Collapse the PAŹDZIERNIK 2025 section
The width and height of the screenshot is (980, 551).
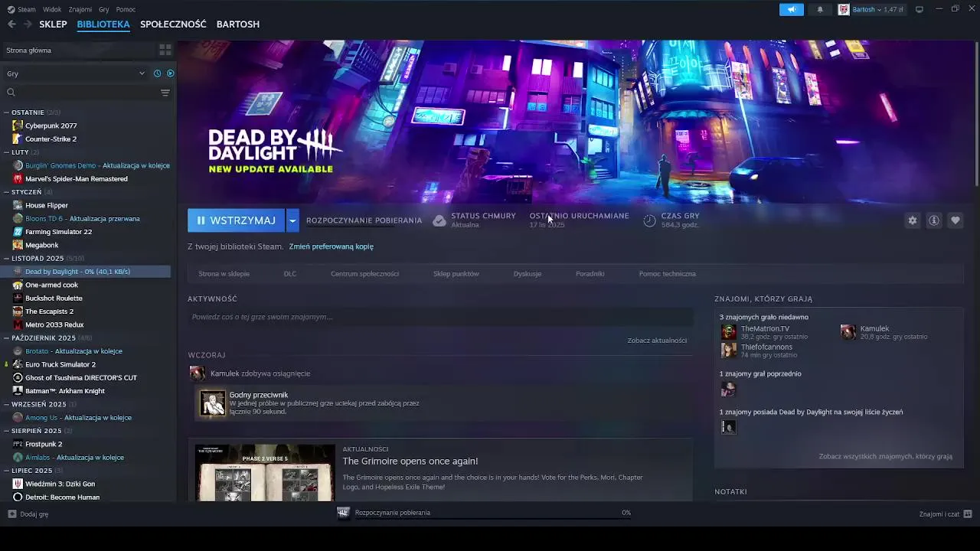click(6, 338)
